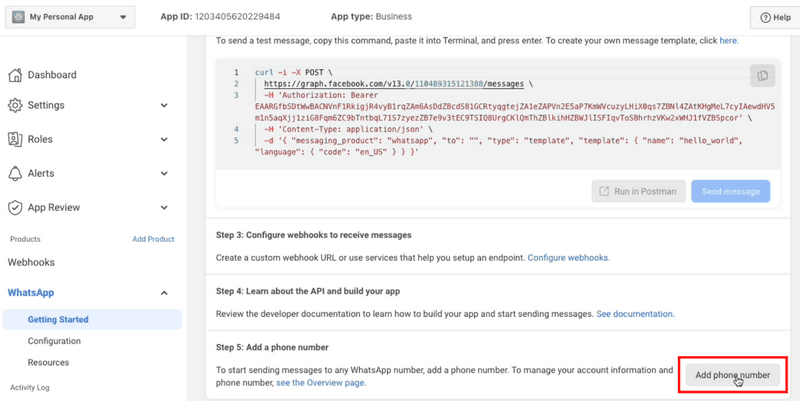Expand the Roles chevron

164,139
